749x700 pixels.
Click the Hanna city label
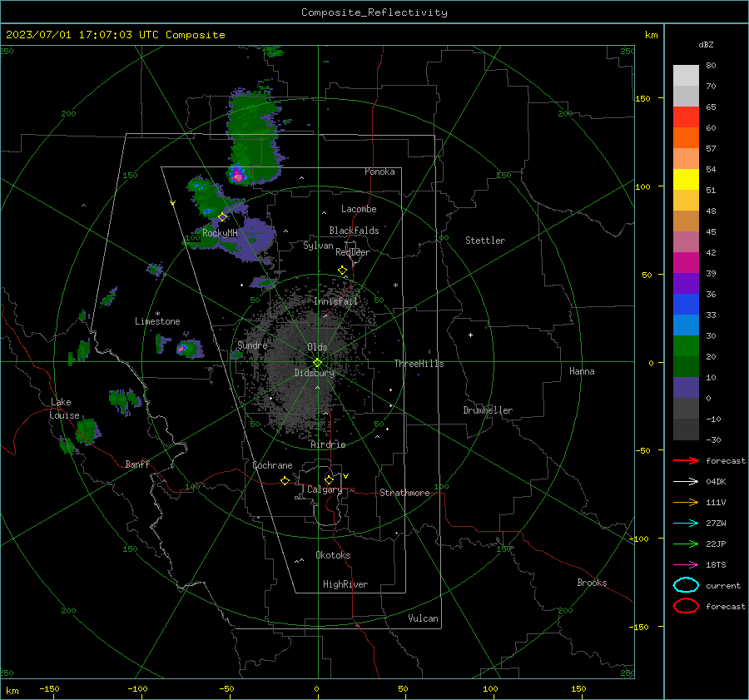coord(582,371)
